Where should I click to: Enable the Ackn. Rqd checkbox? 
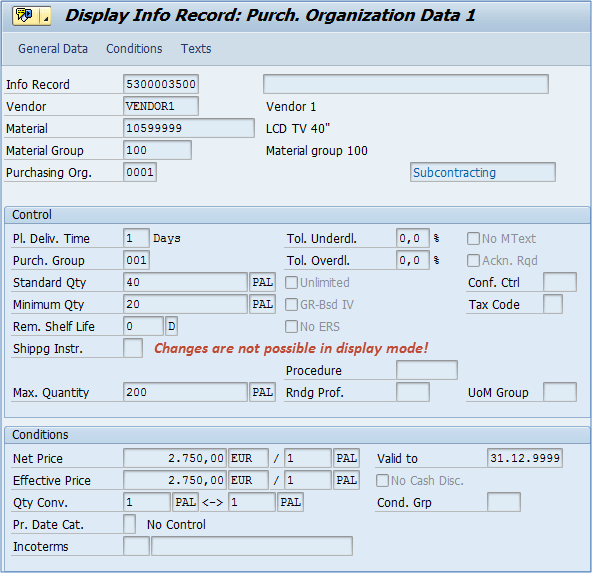click(x=473, y=260)
